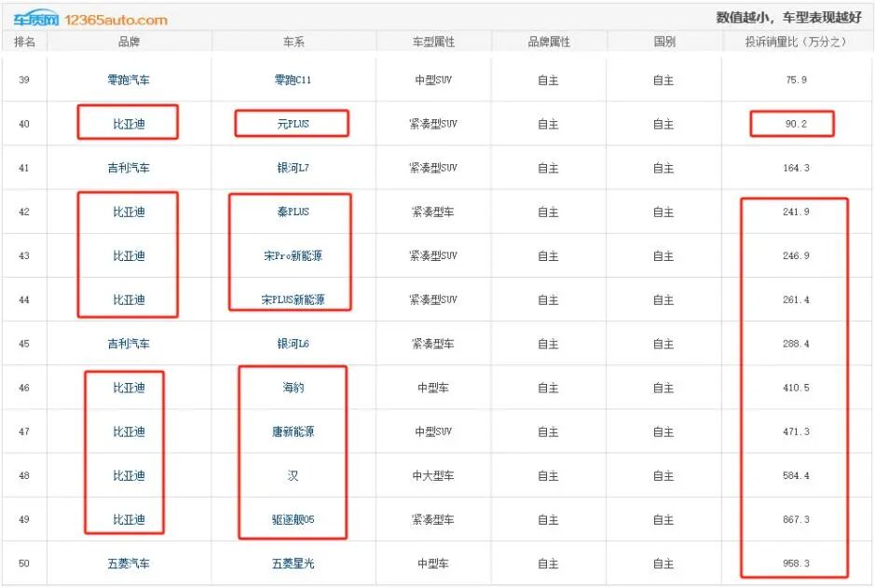Click the 车系 column header

click(294, 42)
